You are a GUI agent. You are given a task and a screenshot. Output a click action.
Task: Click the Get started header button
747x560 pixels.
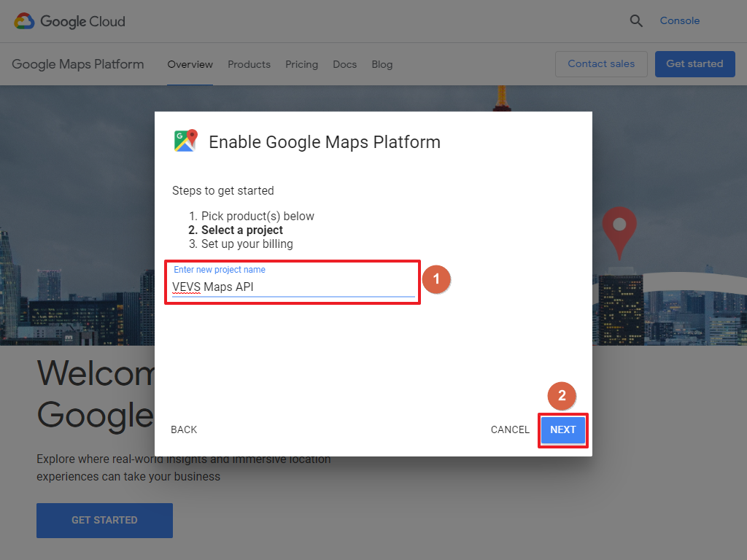pos(694,64)
